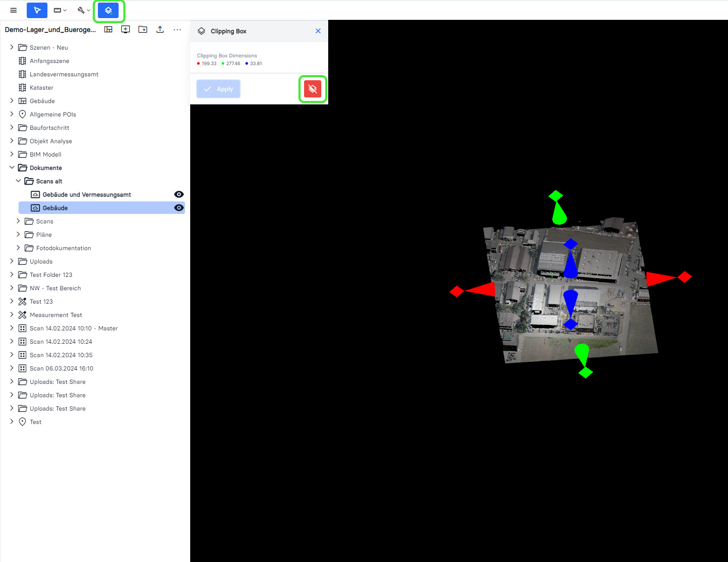
Task: Toggle visibility of selected Gebäude scan
Action: (x=179, y=208)
